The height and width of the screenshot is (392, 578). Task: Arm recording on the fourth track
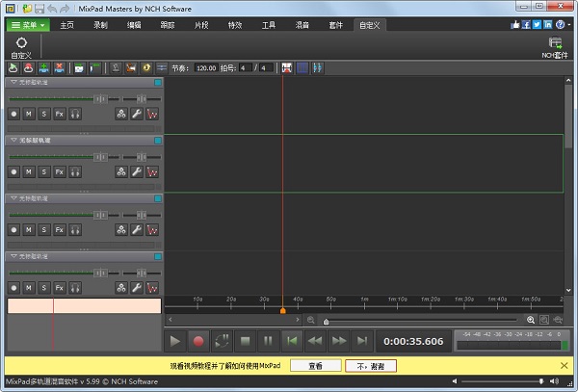click(x=13, y=287)
